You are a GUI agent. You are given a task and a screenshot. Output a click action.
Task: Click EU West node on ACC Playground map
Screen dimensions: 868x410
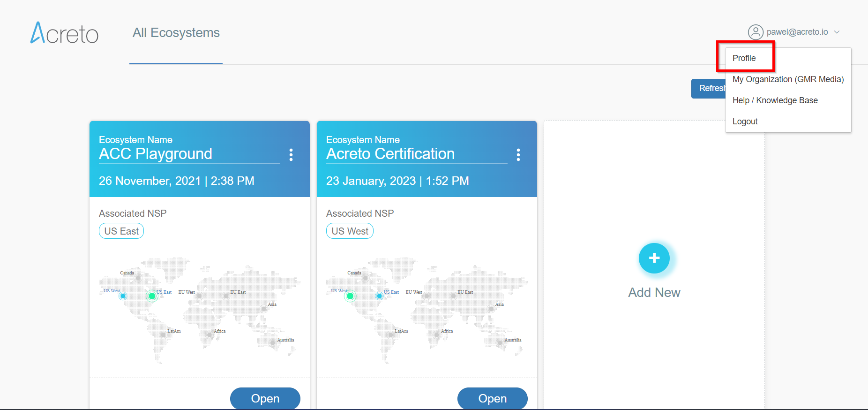[199, 296]
